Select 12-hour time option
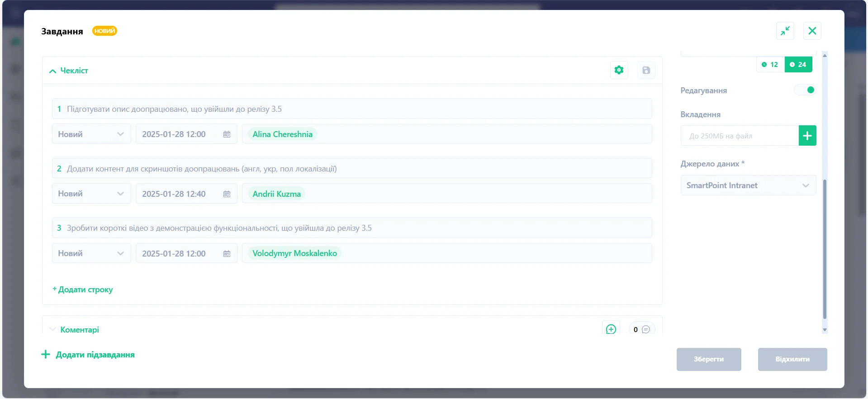The width and height of the screenshot is (868, 399). 770,64
